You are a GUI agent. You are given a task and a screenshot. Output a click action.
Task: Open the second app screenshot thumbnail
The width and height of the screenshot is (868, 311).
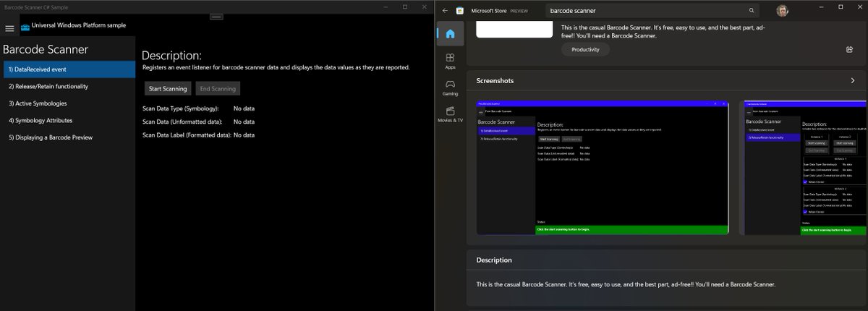point(805,167)
